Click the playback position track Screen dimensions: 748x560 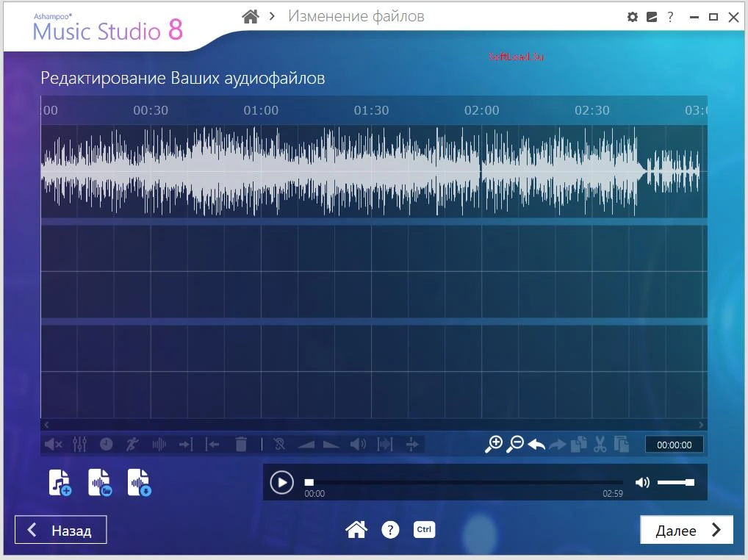pyautogui.click(x=464, y=482)
